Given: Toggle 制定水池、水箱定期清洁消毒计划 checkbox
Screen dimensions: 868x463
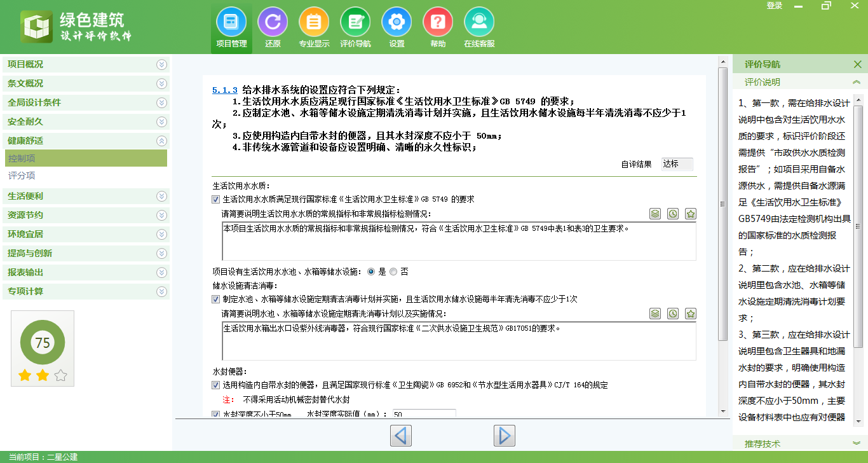Looking at the screenshot, I should point(215,299).
